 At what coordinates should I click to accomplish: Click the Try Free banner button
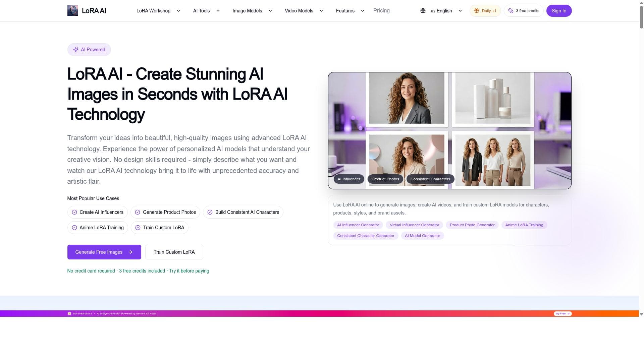(x=562, y=314)
